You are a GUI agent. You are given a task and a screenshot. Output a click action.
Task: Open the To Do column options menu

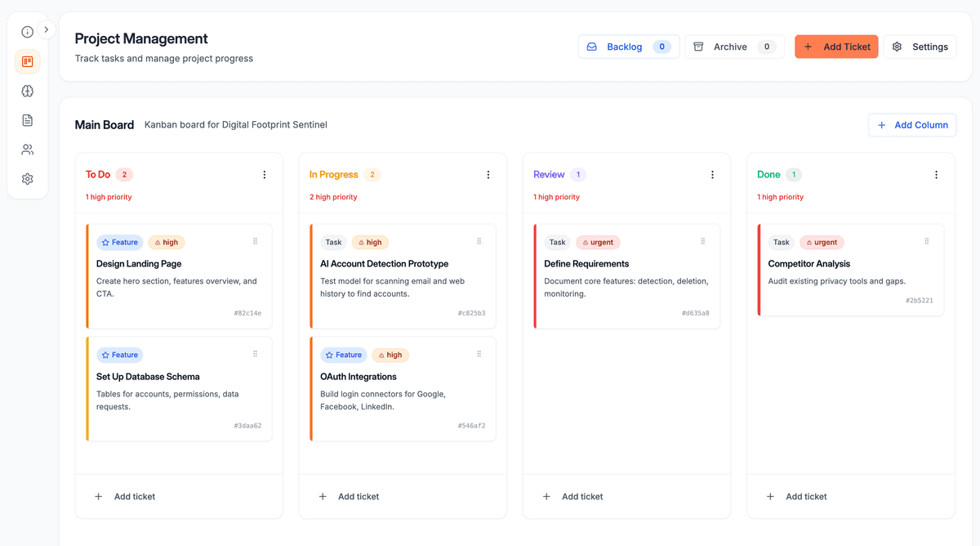[x=264, y=174]
